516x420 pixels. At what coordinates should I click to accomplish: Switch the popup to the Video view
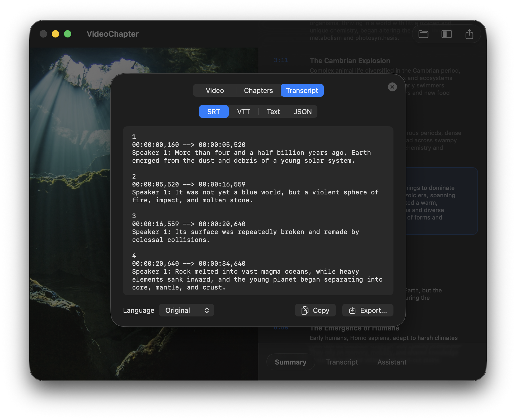pos(215,90)
